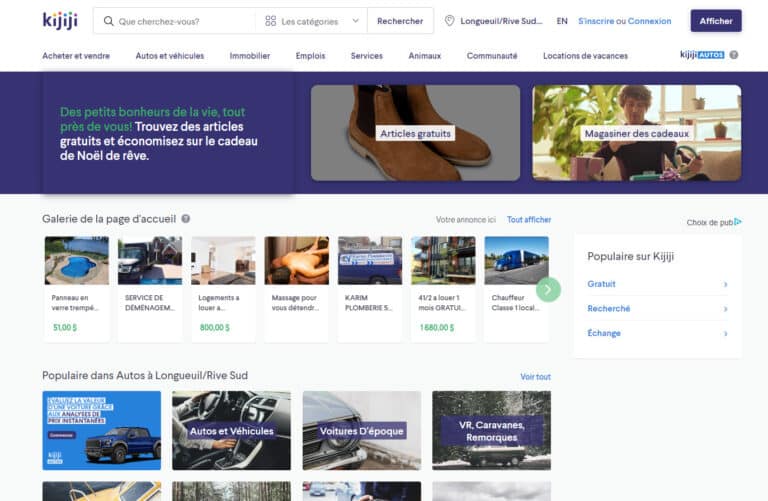
Task: Click Tout afficher link
Action: [x=529, y=219]
